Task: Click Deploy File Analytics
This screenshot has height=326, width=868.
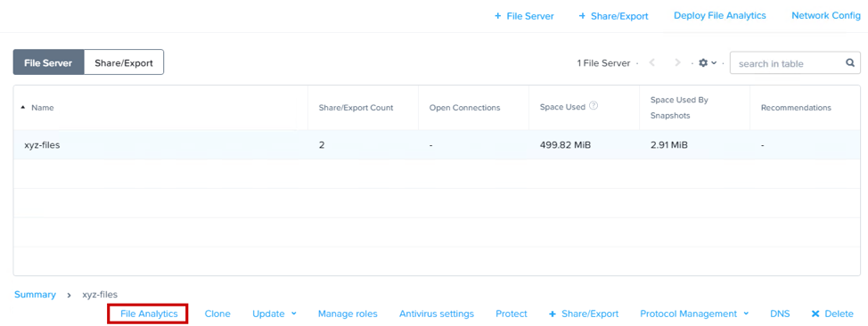Action: 720,15
